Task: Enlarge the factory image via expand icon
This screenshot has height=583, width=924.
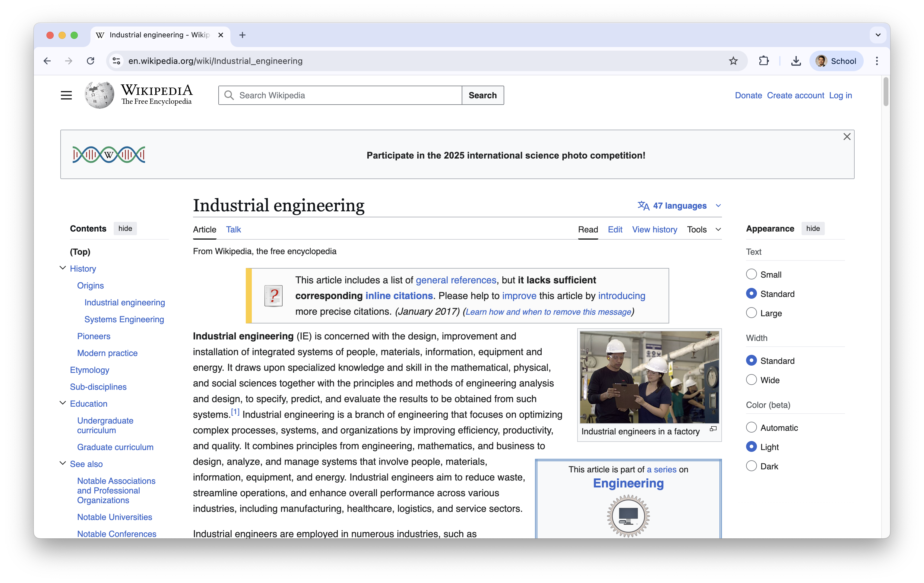Action: (x=713, y=429)
